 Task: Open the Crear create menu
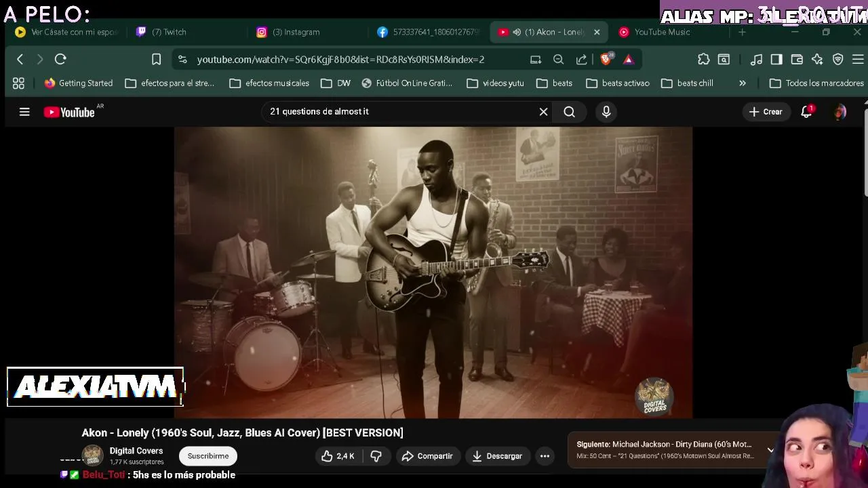click(766, 112)
